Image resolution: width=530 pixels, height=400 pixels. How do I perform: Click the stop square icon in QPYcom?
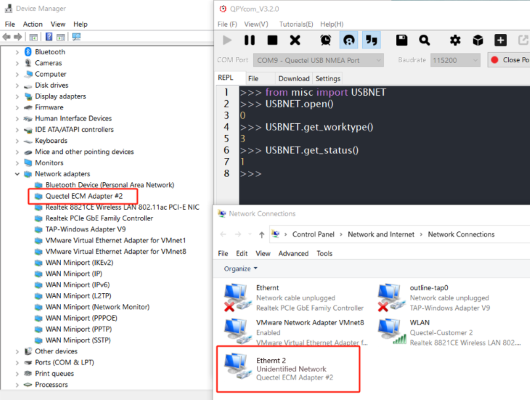(272, 40)
